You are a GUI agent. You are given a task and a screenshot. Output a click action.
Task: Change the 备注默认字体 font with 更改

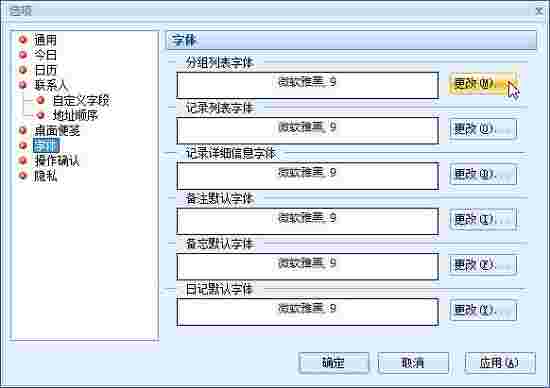pos(483,220)
